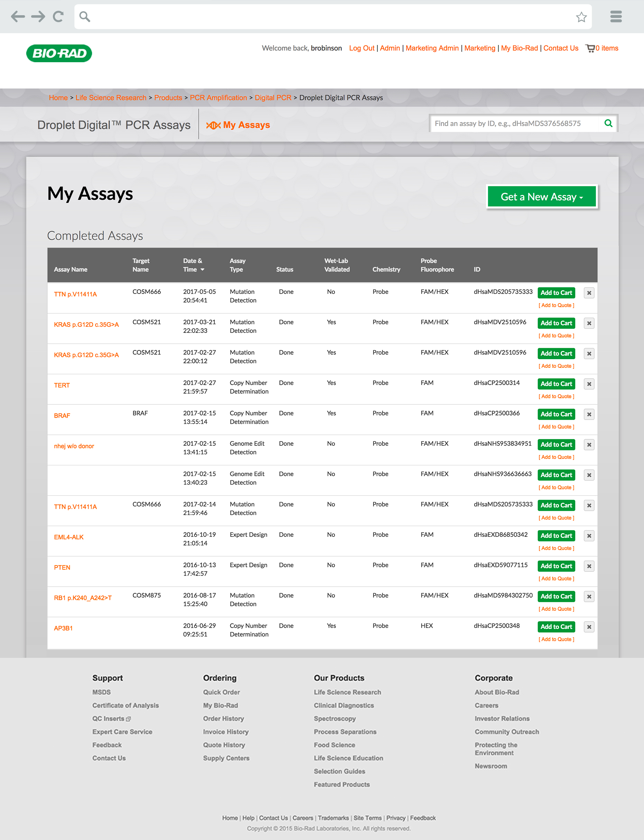The height and width of the screenshot is (840, 644).
Task: Remove the nhej w/o donor assay
Action: point(589,445)
